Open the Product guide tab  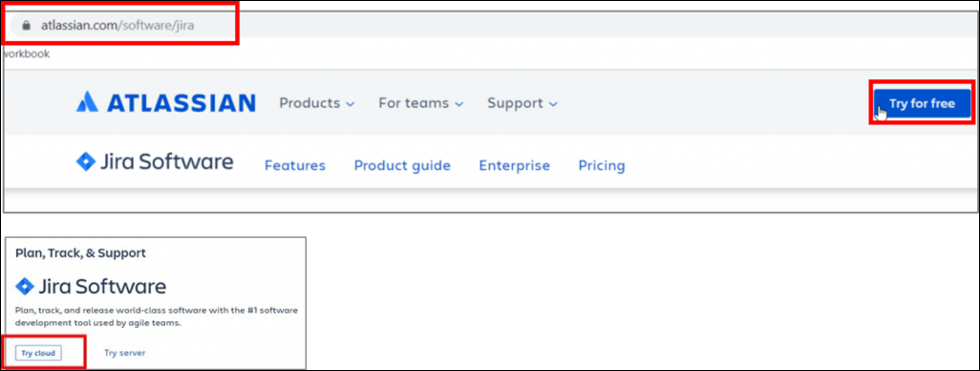tap(402, 165)
